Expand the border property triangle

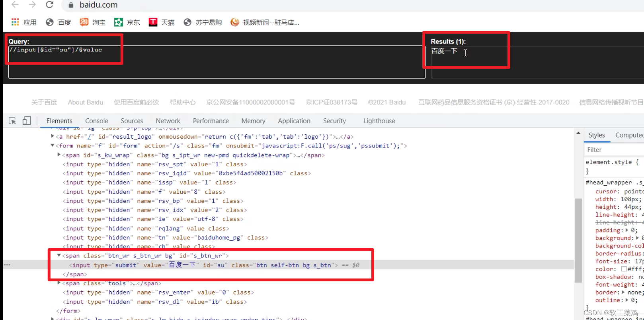click(x=624, y=293)
